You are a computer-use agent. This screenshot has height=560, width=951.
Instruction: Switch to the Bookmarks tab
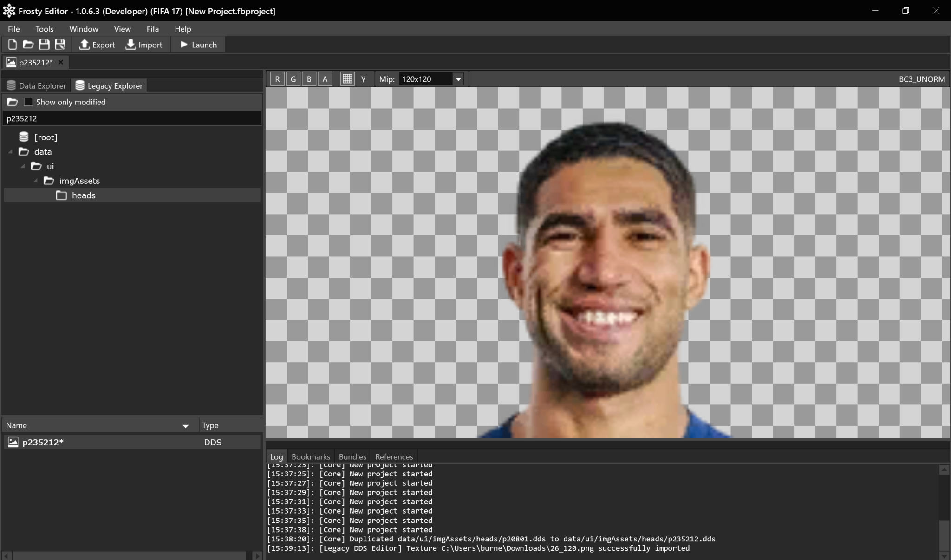point(311,456)
